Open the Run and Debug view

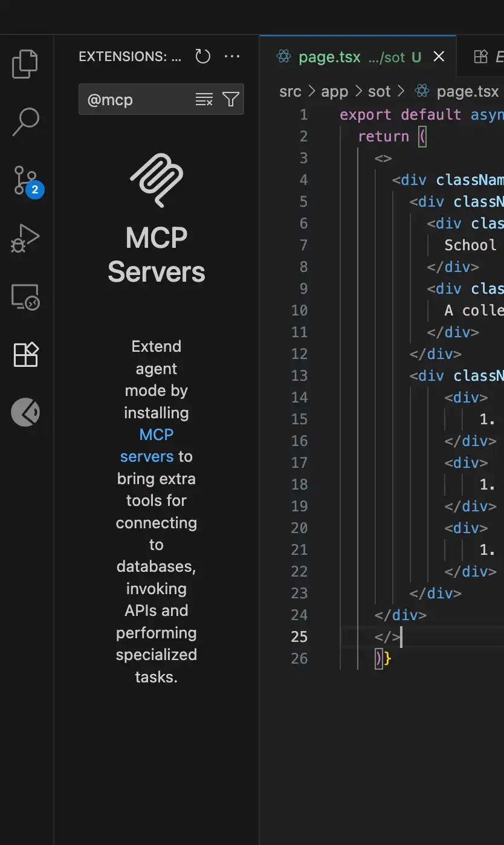pos(25,238)
